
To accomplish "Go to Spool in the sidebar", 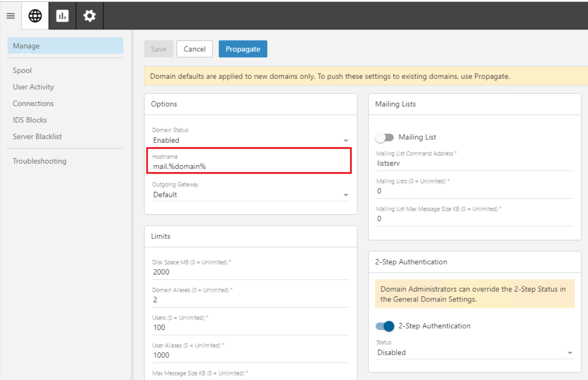I will click(22, 70).
